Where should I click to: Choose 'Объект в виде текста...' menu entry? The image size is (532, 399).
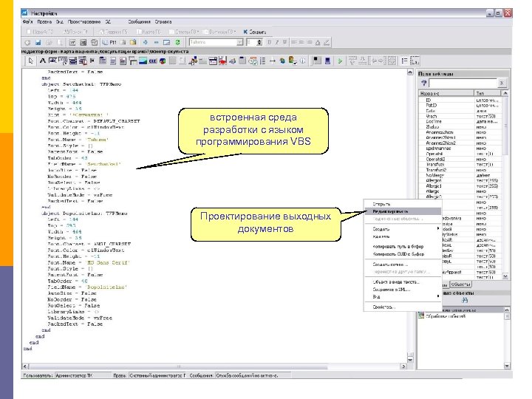402,282
